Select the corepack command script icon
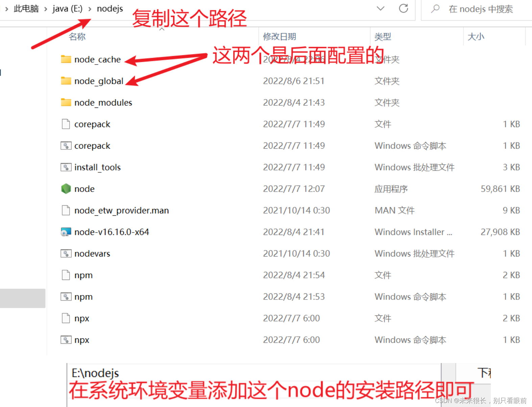 pos(66,146)
